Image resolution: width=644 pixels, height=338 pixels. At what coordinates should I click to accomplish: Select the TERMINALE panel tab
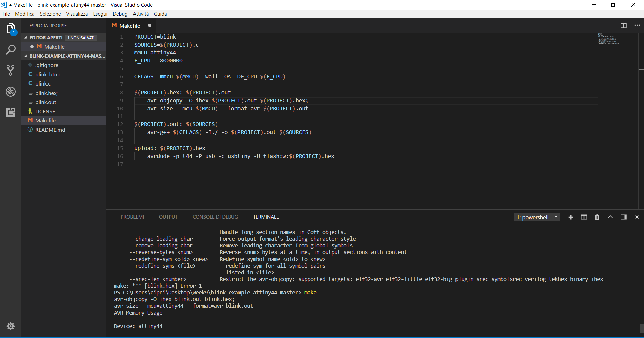click(266, 217)
